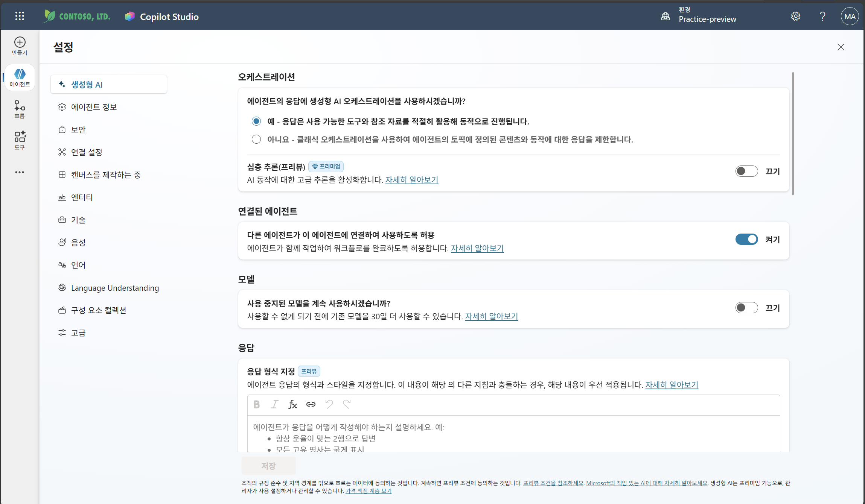Open 기술 settings page
865x504 pixels.
point(108,220)
